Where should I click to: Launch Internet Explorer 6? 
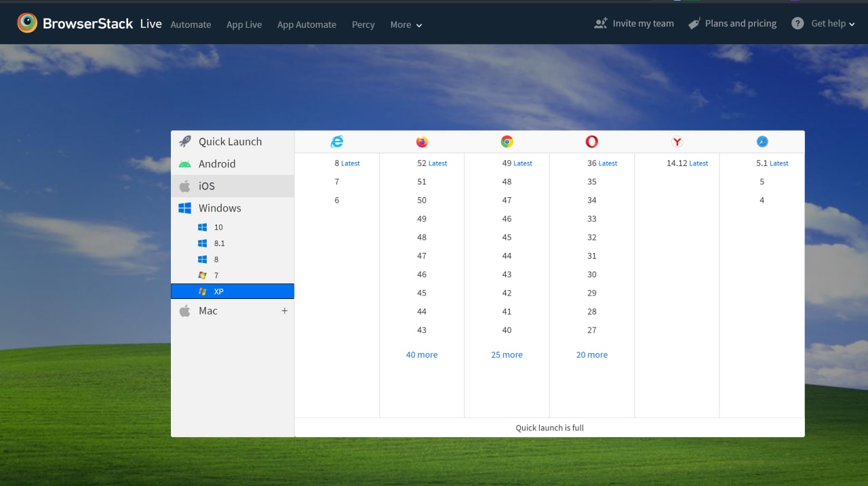337,200
